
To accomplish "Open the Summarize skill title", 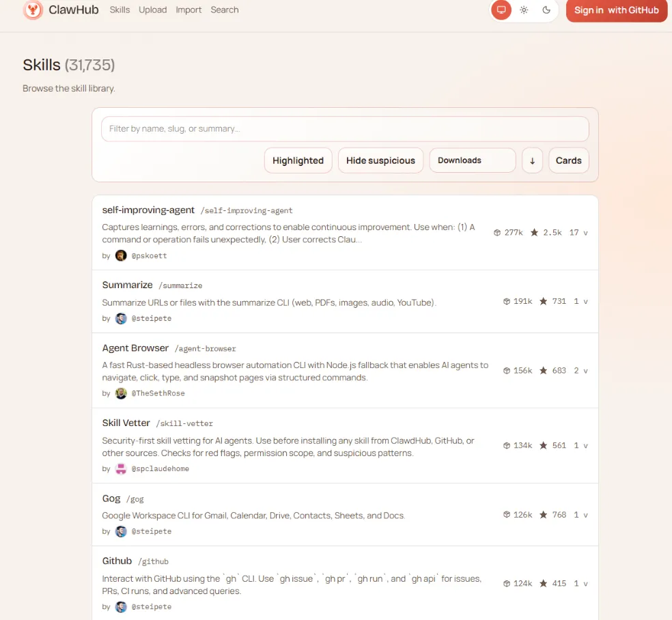I will pos(127,285).
